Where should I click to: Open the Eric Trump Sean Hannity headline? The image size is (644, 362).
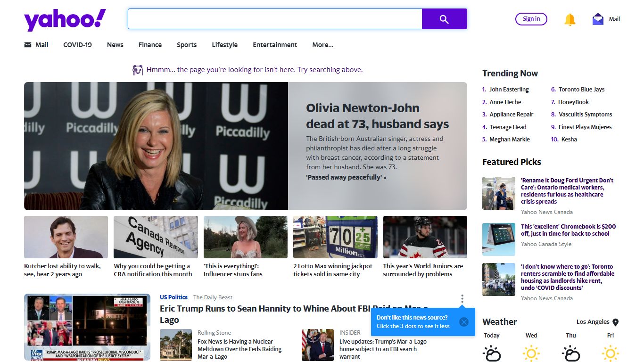point(294,314)
